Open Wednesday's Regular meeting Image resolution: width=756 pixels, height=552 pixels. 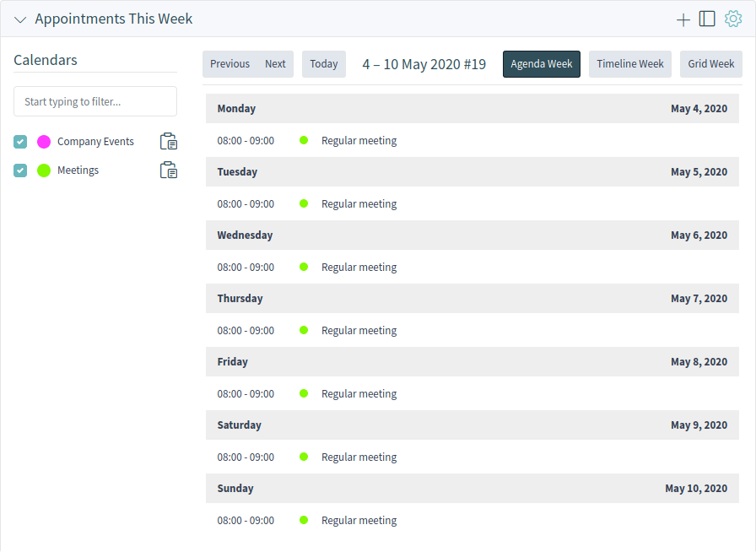359,268
